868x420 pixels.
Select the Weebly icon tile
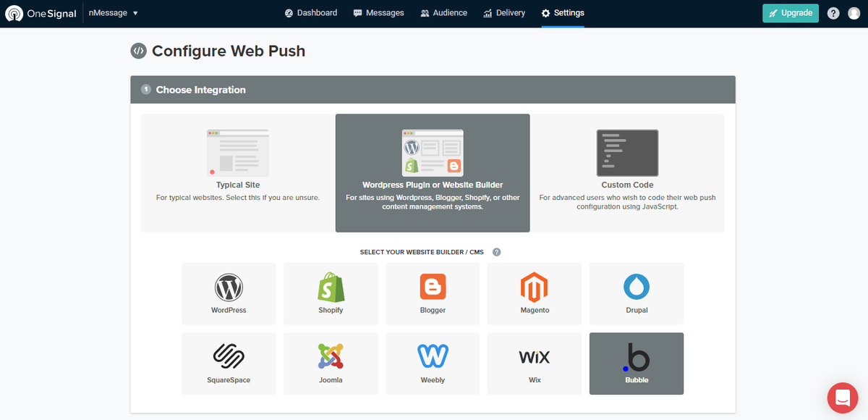tap(433, 364)
